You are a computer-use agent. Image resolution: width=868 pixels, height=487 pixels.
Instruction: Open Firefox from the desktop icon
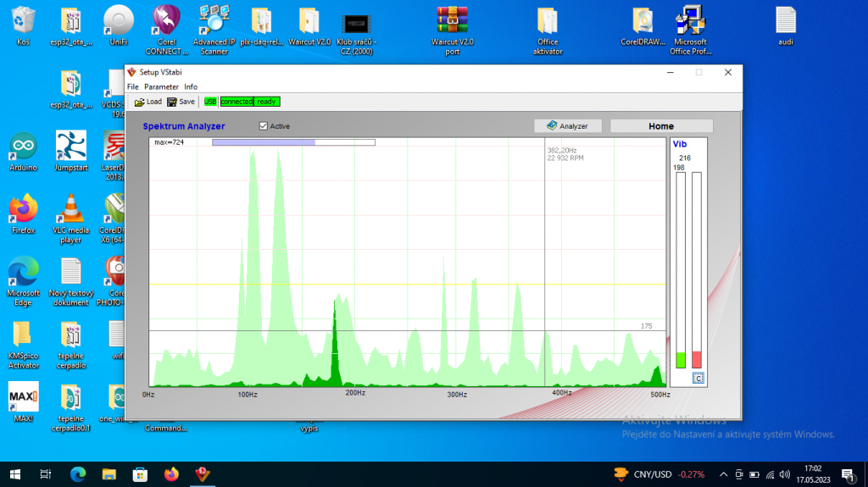(23, 210)
